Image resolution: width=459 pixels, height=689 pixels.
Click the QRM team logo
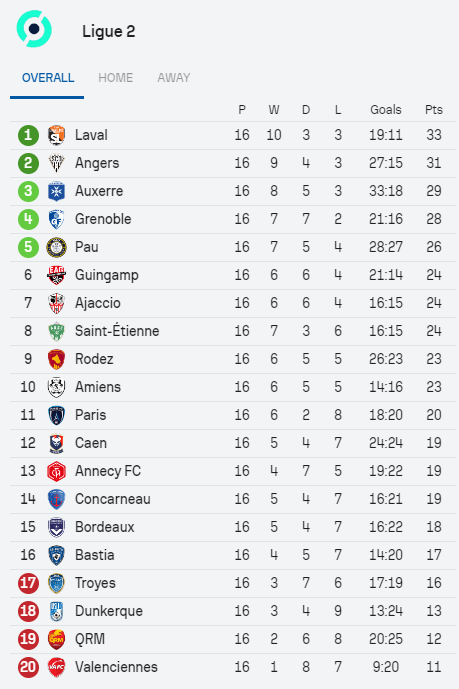click(56, 639)
